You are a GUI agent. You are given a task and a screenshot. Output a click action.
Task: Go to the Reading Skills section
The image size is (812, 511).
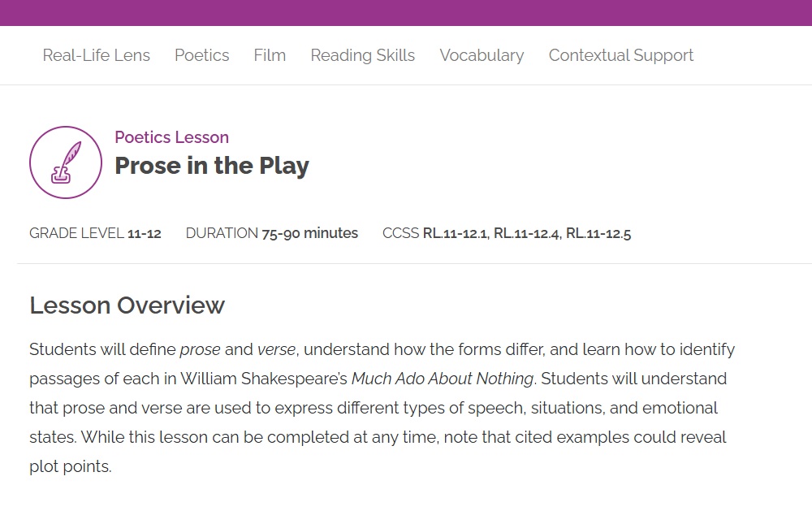tap(362, 55)
